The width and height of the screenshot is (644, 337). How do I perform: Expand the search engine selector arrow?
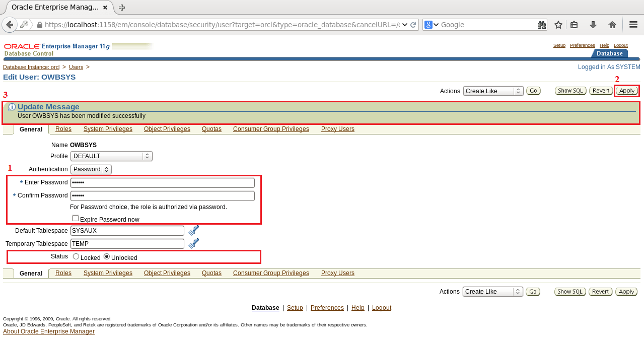[x=436, y=25]
